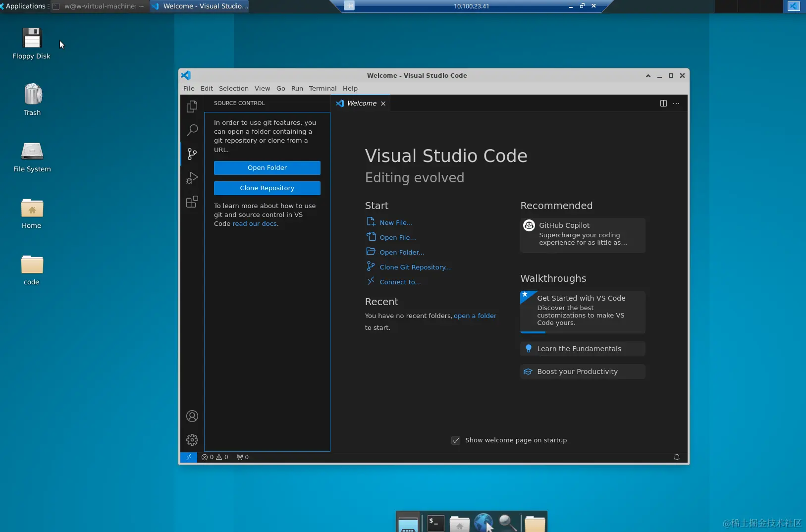Click the Clone Repository button

point(267,188)
